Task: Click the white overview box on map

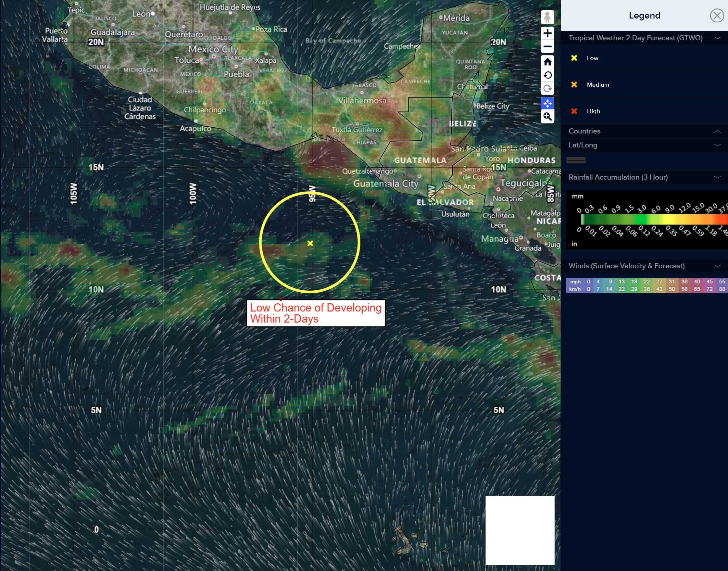Action: tap(520, 530)
